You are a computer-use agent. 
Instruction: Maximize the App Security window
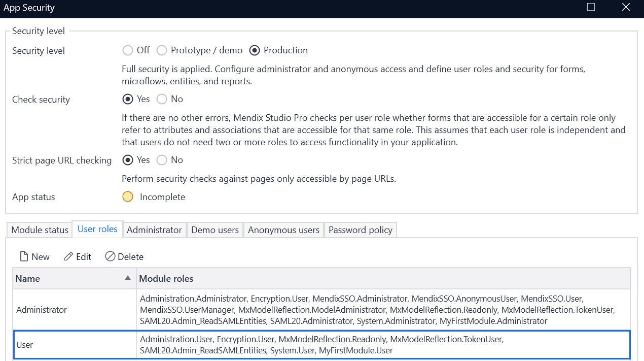pyautogui.click(x=590, y=7)
